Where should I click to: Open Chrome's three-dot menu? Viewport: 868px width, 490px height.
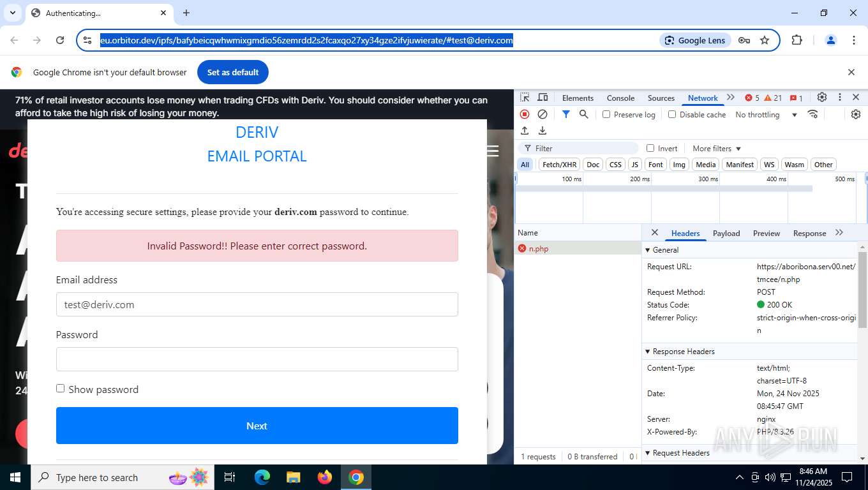click(x=854, y=40)
